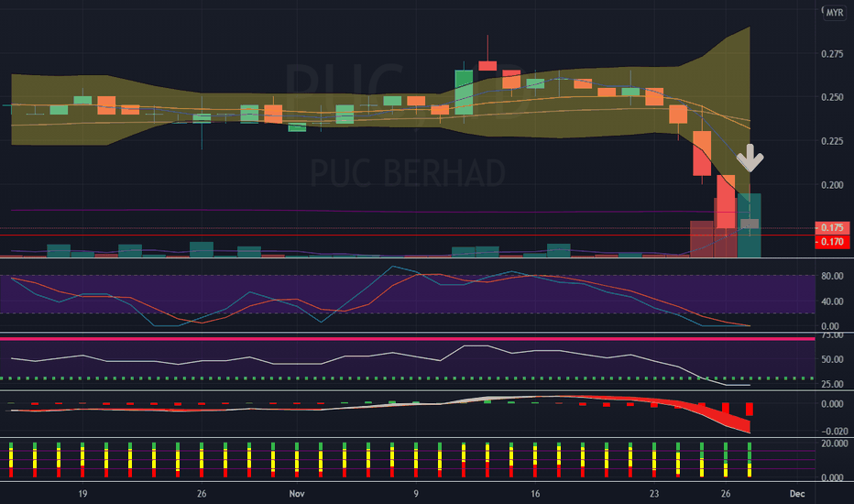The width and height of the screenshot is (854, 504).
Task: Click the 0.275 price axis value
Action: click(832, 54)
